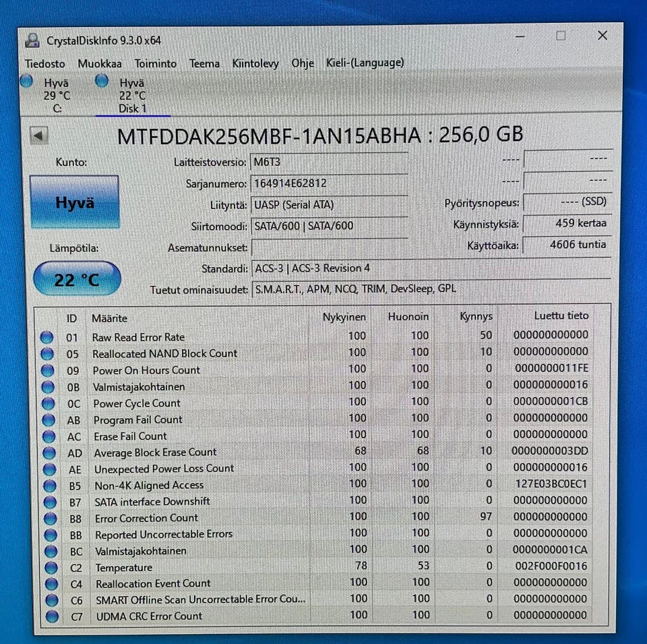Click the status orb for SMART Offline Scan row
Screen dimensions: 647x644
point(52,599)
